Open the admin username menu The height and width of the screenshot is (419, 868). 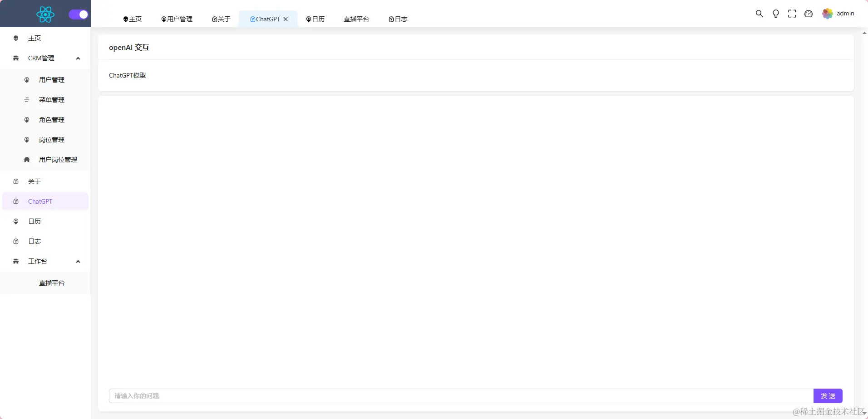pyautogui.click(x=845, y=14)
